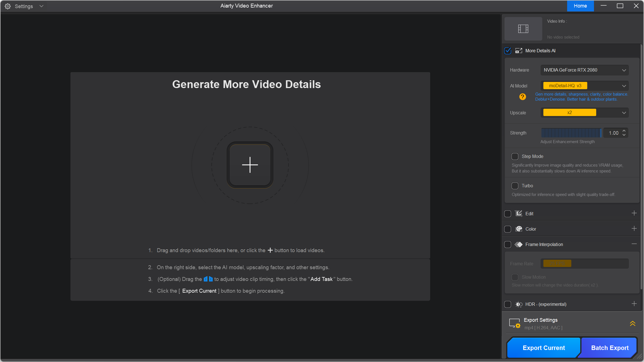Enable the Turbo checkbox

tap(515, 186)
